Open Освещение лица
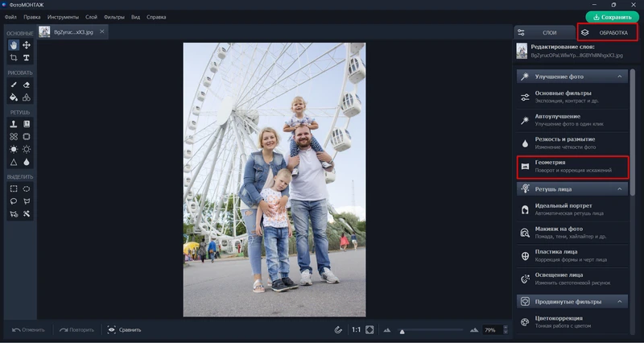 (572, 279)
